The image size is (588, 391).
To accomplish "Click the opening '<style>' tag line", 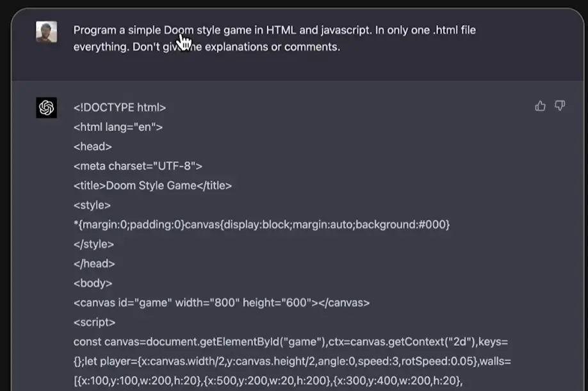I will [x=92, y=205].
